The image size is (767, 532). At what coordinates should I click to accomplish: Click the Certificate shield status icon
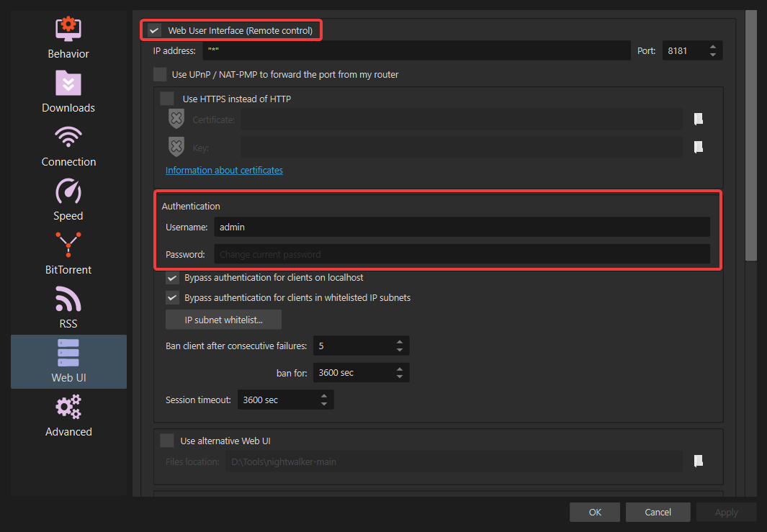[176, 119]
